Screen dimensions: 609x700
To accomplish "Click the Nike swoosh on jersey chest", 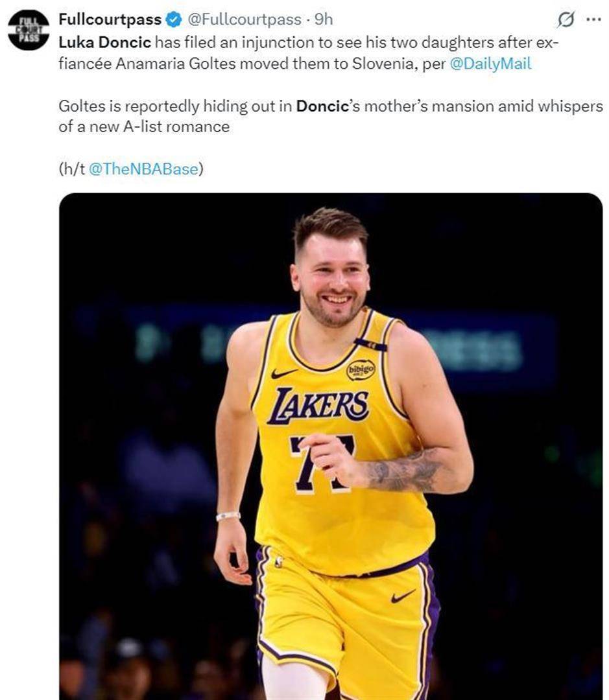I will [x=284, y=374].
